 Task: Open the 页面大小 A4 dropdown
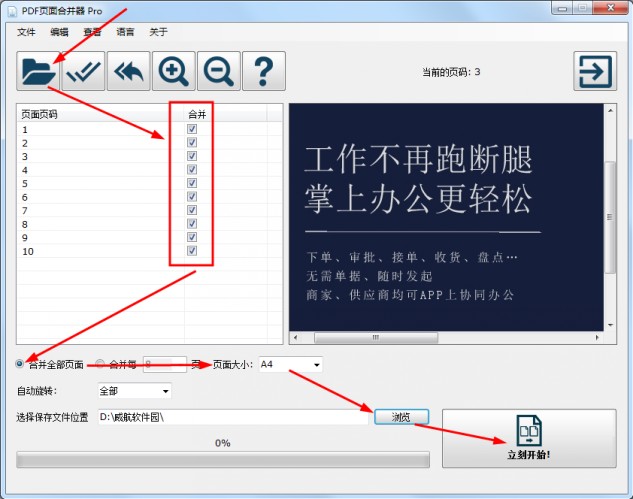pyautogui.click(x=290, y=365)
